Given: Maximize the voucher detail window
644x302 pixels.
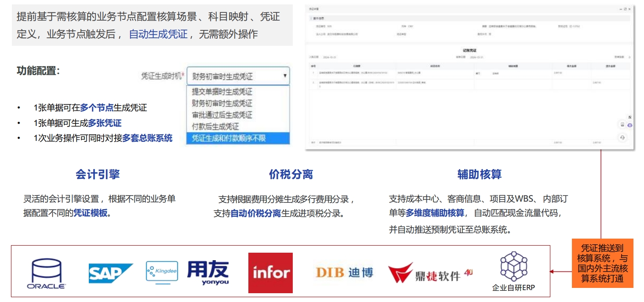Looking at the screenshot, I should [x=625, y=9].
